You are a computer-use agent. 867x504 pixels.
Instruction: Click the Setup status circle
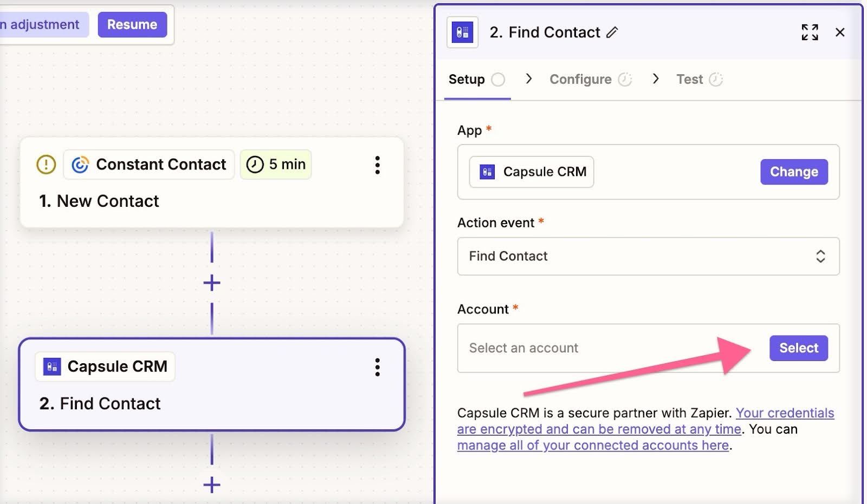point(498,80)
